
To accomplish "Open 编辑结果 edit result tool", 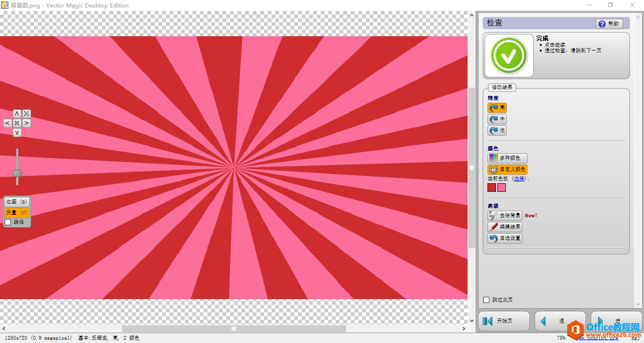I will point(505,227).
